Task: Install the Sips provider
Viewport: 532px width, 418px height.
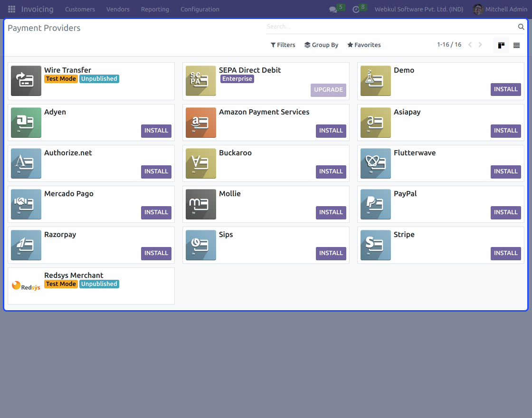Action: coord(331,254)
